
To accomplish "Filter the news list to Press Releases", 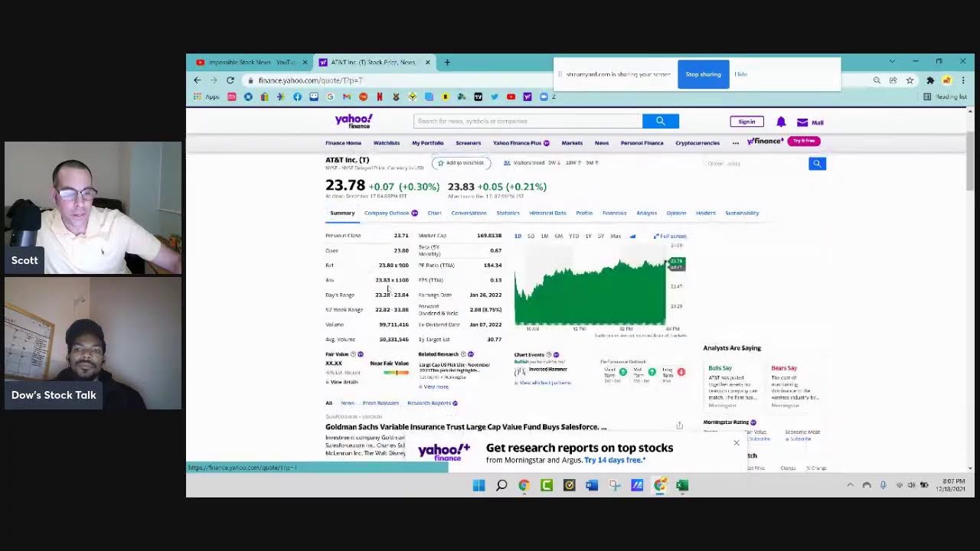I will [x=381, y=403].
